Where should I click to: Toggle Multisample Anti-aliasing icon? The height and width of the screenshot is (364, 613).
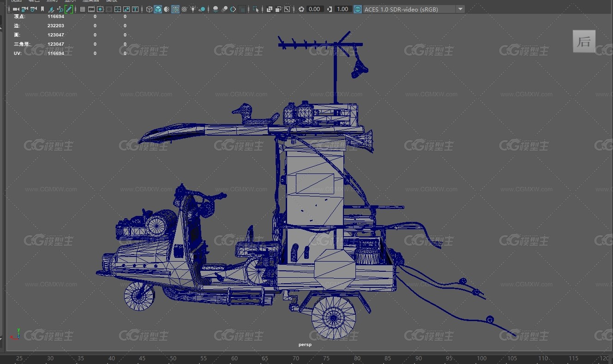[233, 9]
